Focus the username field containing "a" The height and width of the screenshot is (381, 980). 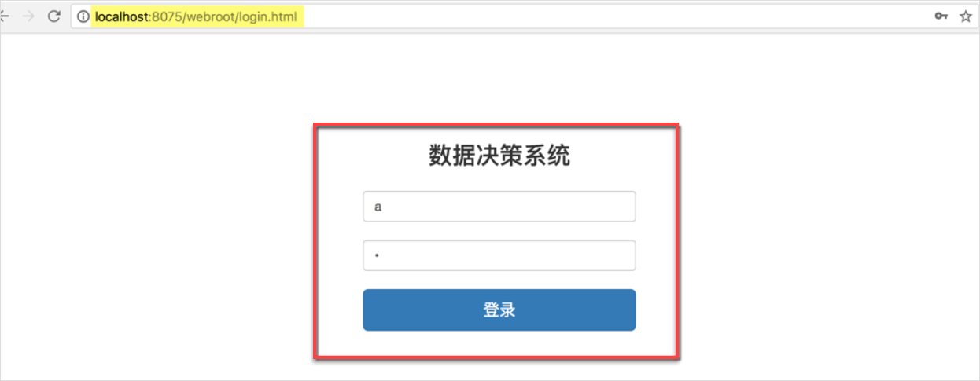pos(499,207)
